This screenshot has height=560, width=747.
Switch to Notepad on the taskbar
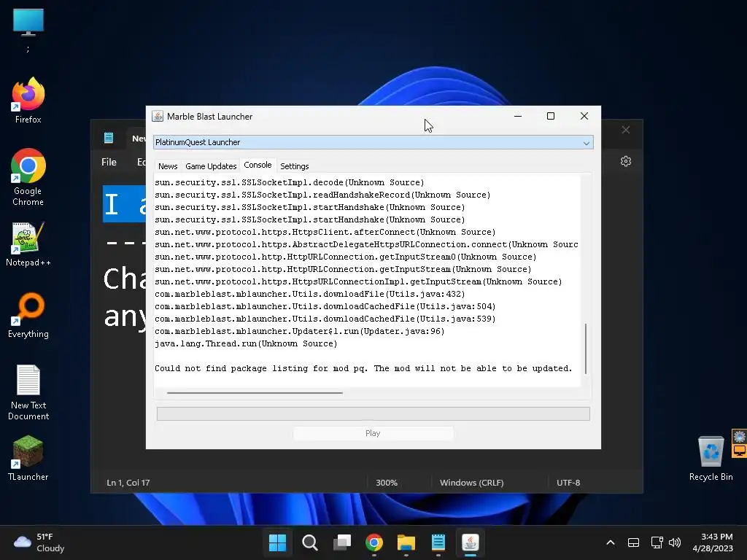438,542
